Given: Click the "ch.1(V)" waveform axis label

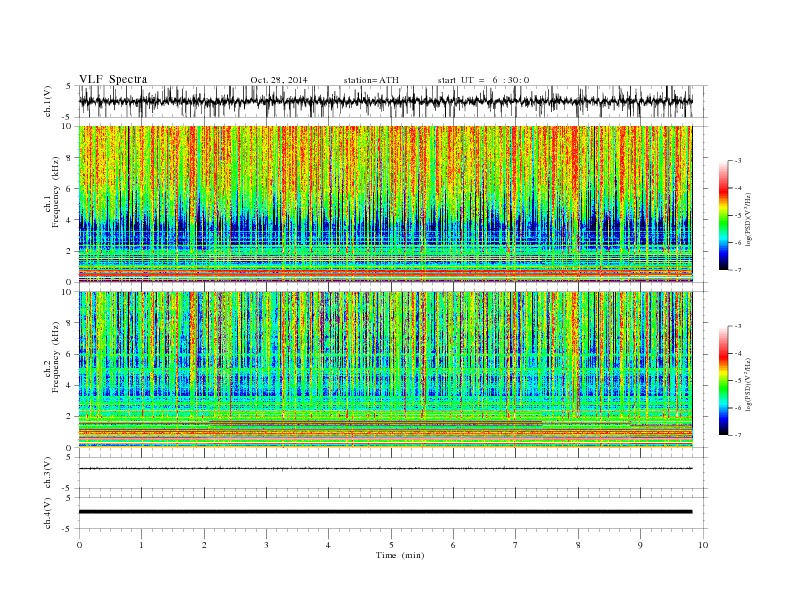Looking at the screenshot, I should click(48, 101).
